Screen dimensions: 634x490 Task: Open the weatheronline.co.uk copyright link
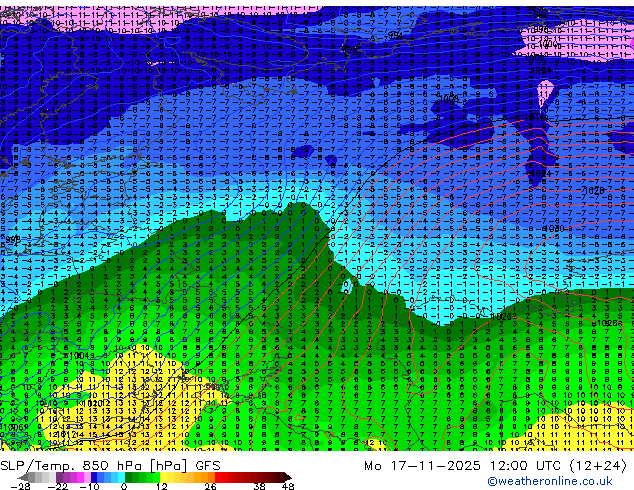[550, 481]
